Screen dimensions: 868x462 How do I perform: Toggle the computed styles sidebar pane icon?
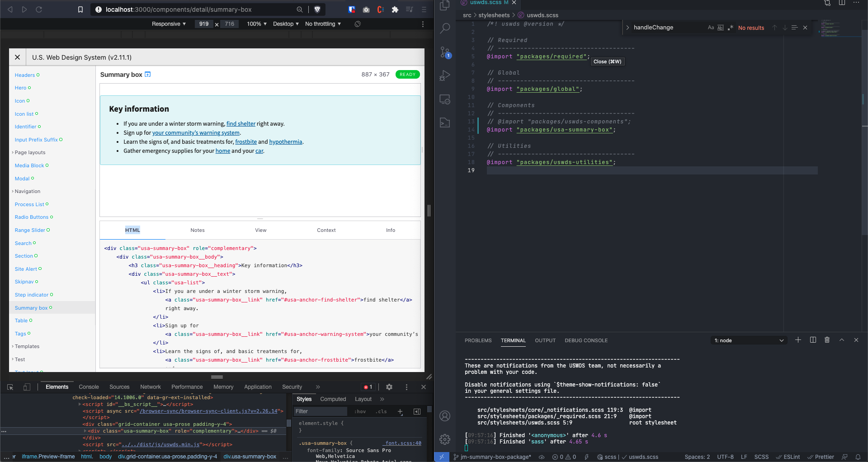417,411
